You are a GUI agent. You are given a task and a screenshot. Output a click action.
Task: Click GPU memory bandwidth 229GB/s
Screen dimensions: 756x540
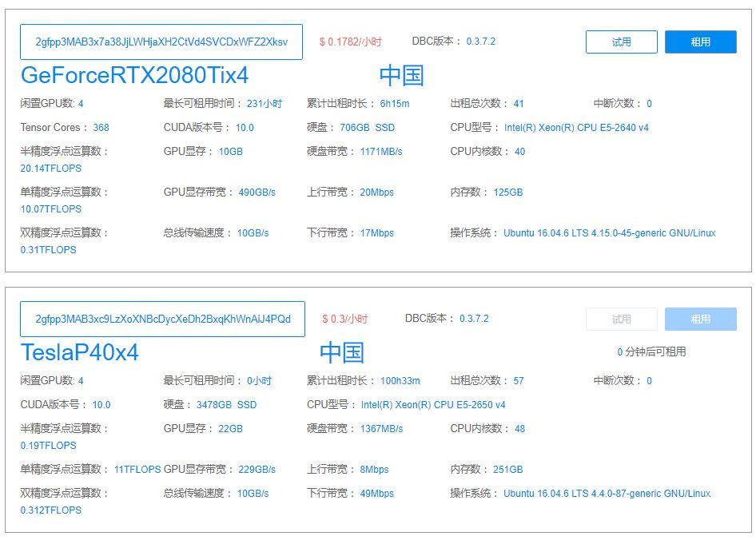(257, 470)
